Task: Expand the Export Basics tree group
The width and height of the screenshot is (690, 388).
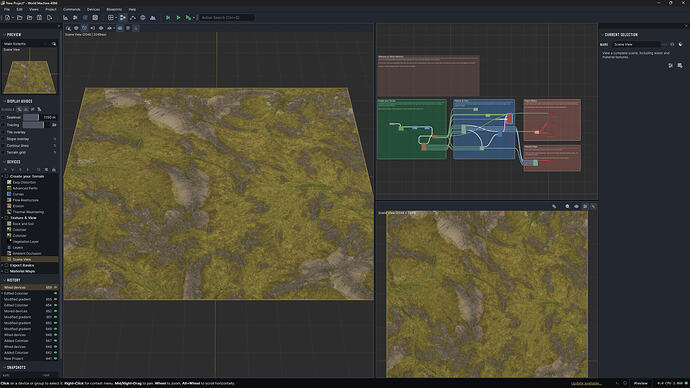Action: click(3, 265)
